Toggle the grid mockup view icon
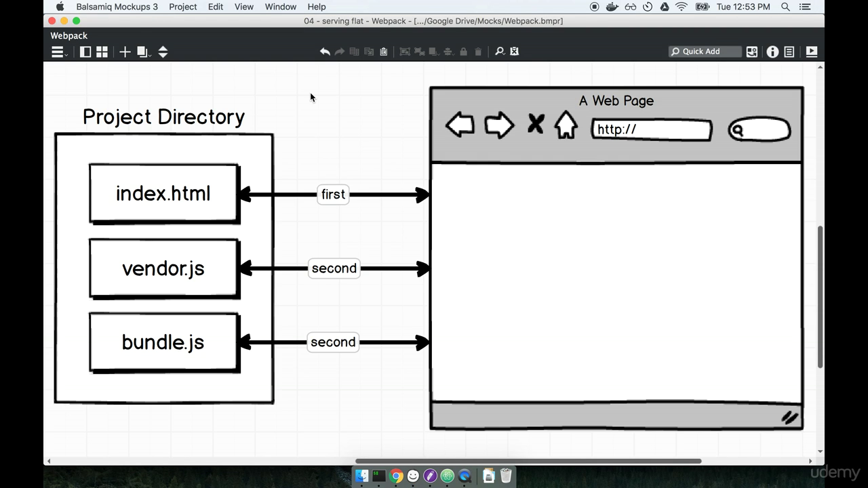The width and height of the screenshot is (868, 488). click(x=102, y=52)
